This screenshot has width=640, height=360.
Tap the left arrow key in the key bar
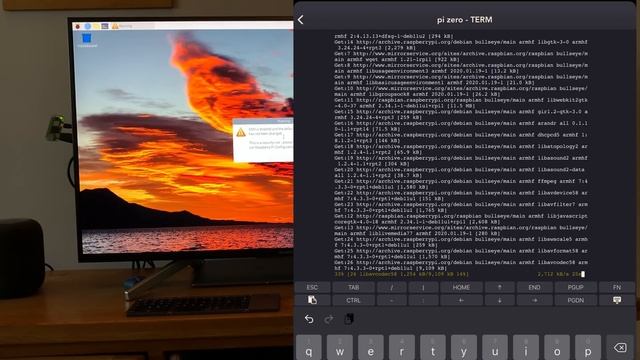click(x=461, y=300)
